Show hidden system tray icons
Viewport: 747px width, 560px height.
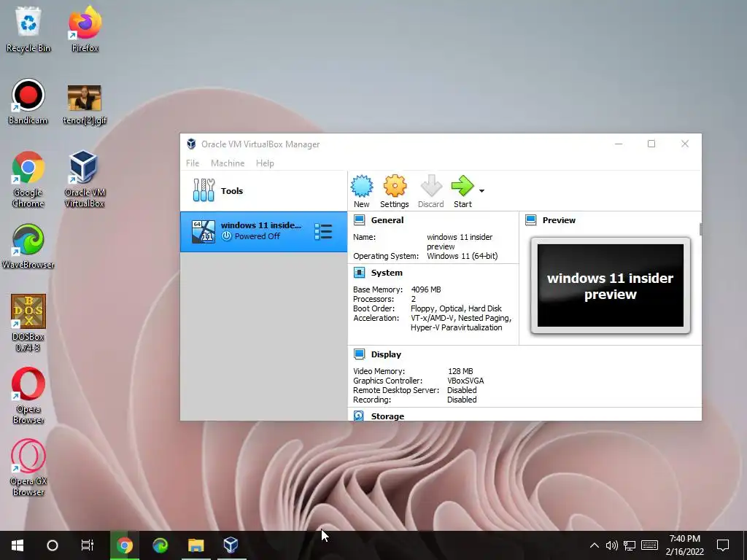click(594, 545)
